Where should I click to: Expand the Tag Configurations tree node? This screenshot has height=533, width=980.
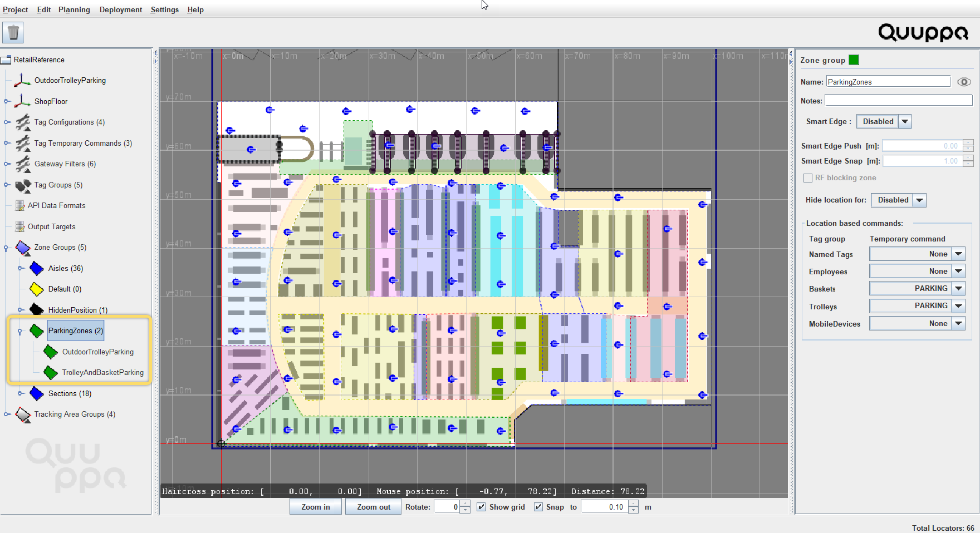pos(7,122)
